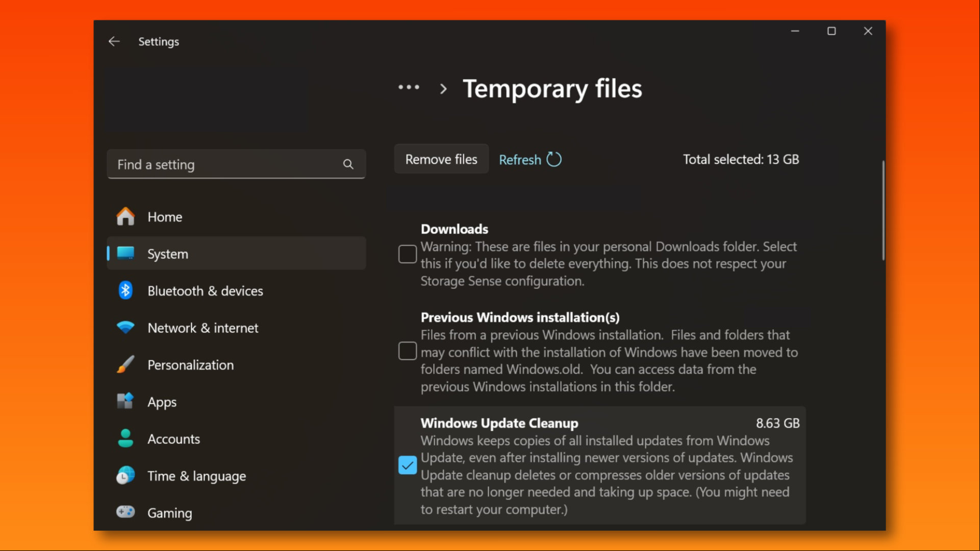The height and width of the screenshot is (551, 980).
Task: Uncheck Windows Update Cleanup checkbox
Action: [407, 465]
